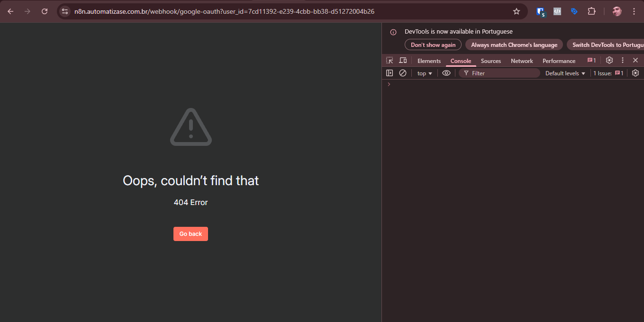Reload the page with the refresh button
644x322 pixels.
45,11
